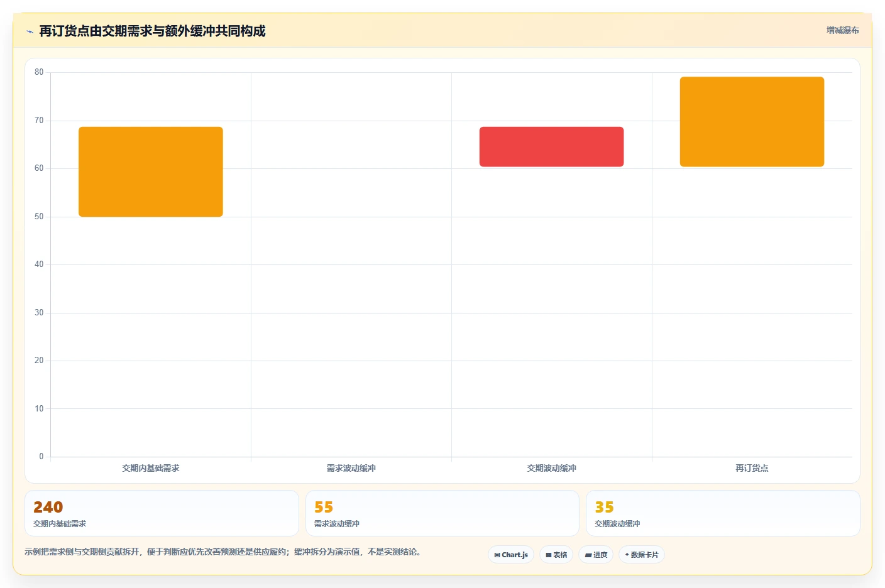This screenshot has height=588, width=885.
Task: Click the Chart.js tag chip
Action: tap(511, 555)
